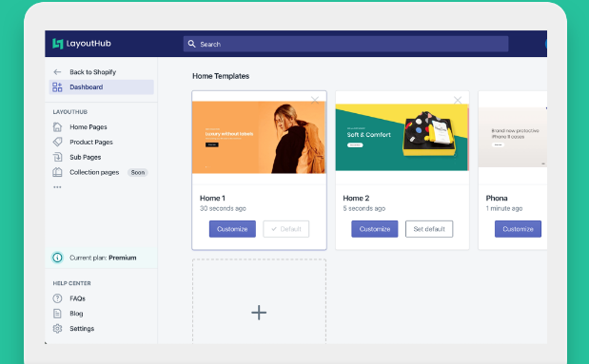The width and height of the screenshot is (589, 364).
Task: Click the Home 1 title text
Action: (212, 198)
